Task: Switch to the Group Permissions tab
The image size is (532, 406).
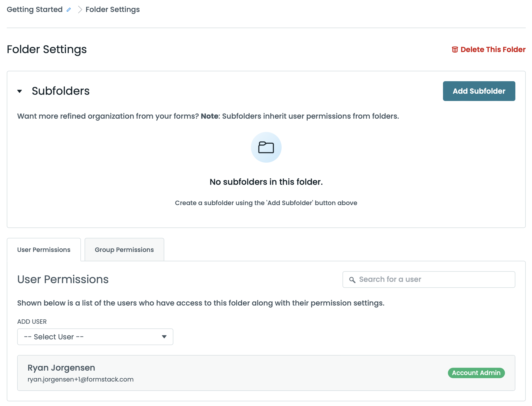Action: [124, 250]
